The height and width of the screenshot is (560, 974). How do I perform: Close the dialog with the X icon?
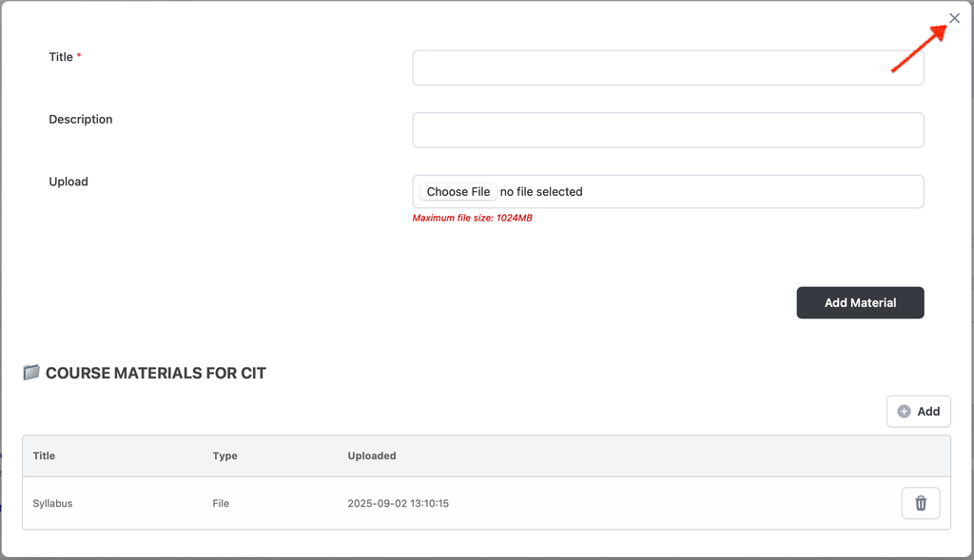pyautogui.click(x=954, y=18)
